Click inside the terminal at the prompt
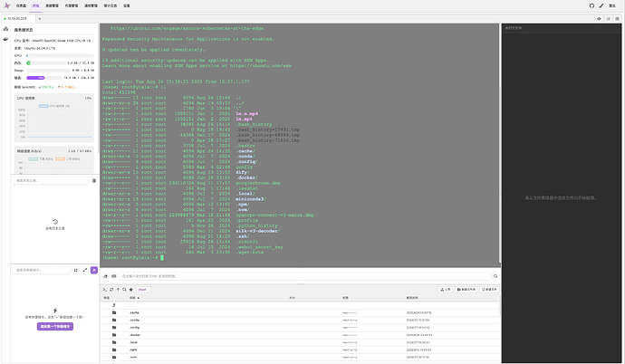Viewport: 625px width, 364px height. click(162, 258)
